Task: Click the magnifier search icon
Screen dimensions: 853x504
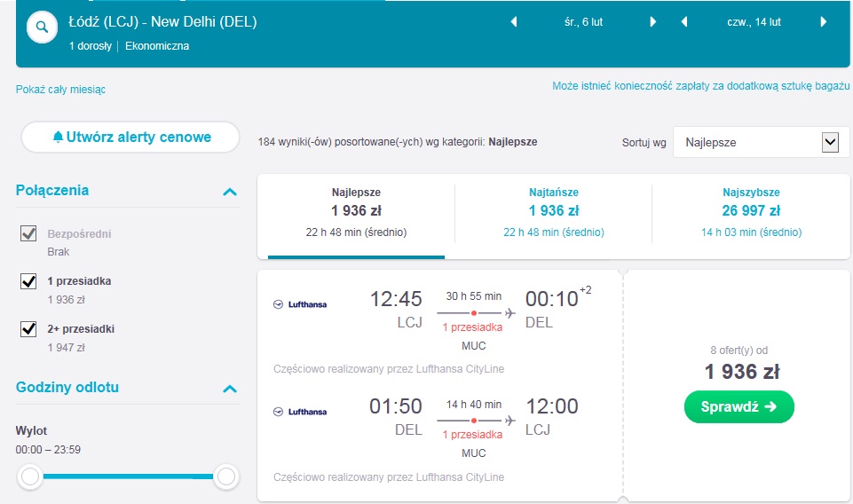Action: coord(42,27)
